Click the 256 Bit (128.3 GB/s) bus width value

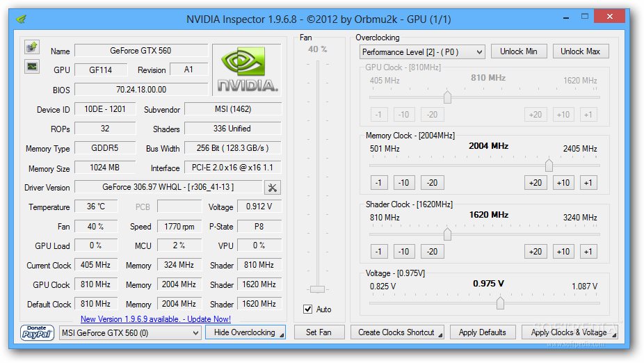233,148
